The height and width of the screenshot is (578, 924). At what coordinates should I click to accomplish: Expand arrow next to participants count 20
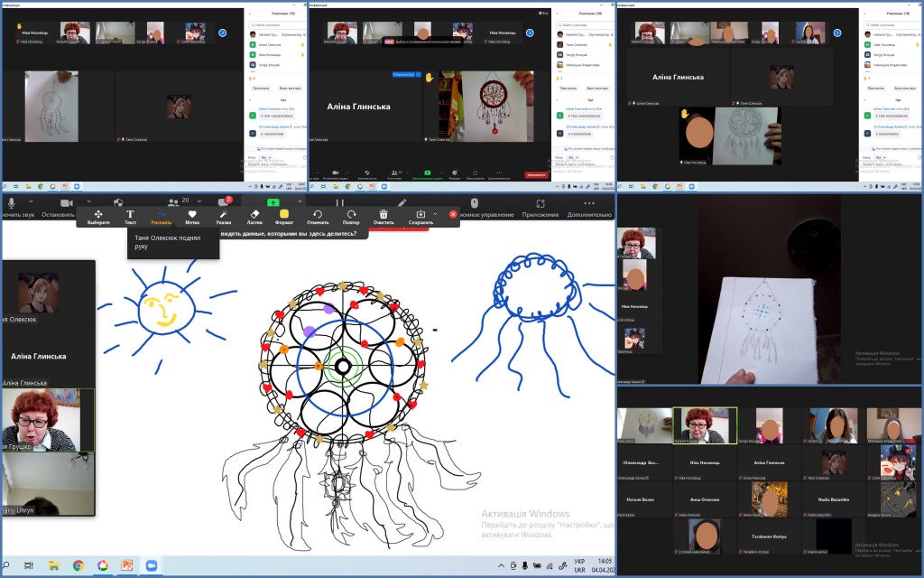tap(199, 201)
